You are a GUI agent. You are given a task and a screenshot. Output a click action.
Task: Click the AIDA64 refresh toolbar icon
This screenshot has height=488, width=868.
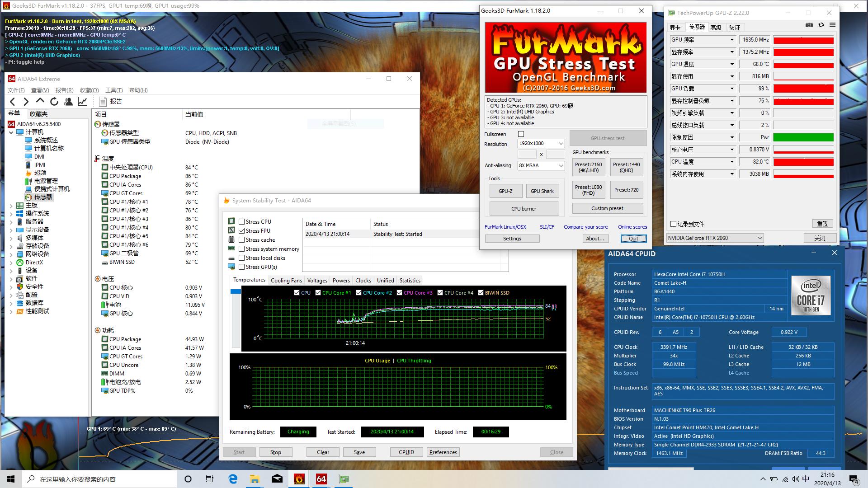pos(54,102)
